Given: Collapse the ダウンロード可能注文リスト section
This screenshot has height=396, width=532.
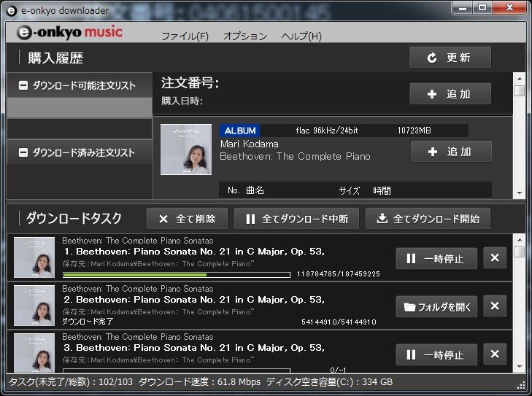Looking at the screenshot, I should pyautogui.click(x=23, y=85).
